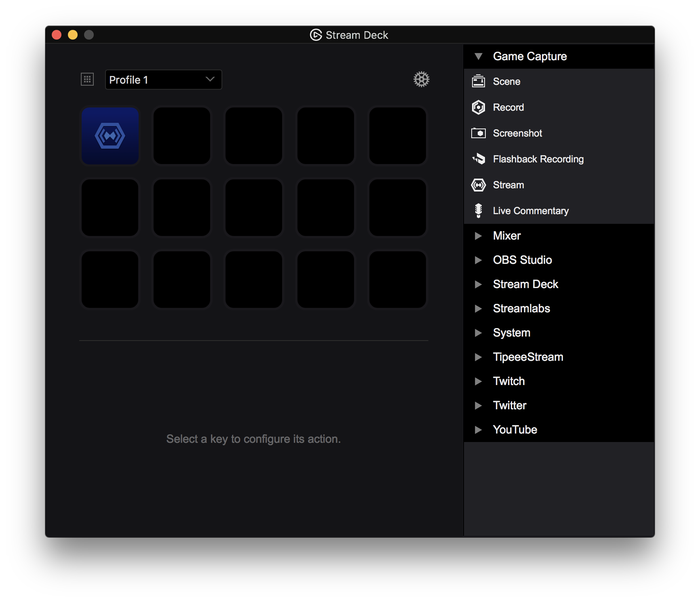
Task: Expand the OBS Studio category
Action: (479, 260)
